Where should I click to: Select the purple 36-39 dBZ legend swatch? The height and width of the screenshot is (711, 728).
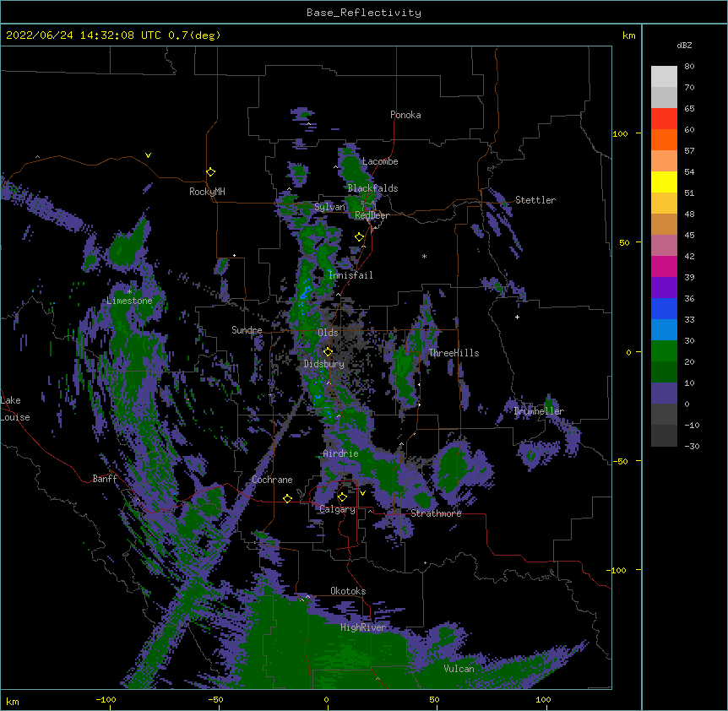pos(664,288)
